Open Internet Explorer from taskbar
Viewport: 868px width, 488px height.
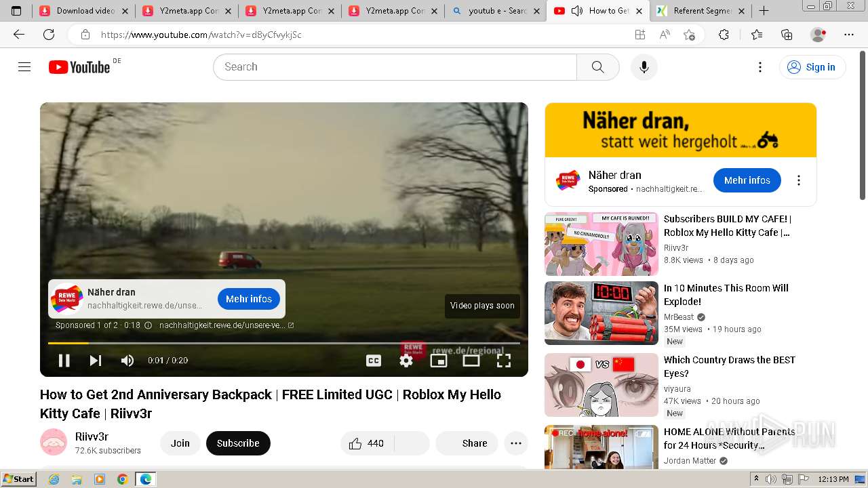[54, 479]
